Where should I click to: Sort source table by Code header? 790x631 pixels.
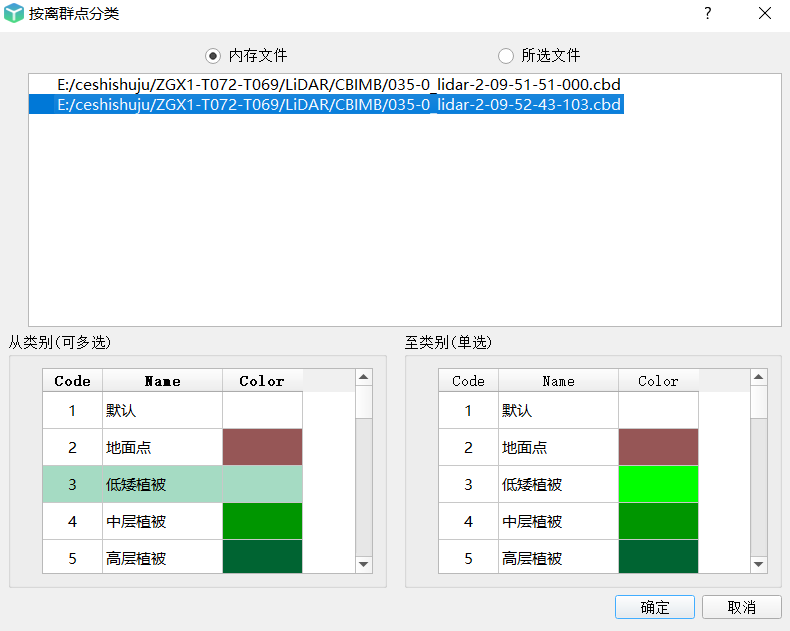click(73, 381)
